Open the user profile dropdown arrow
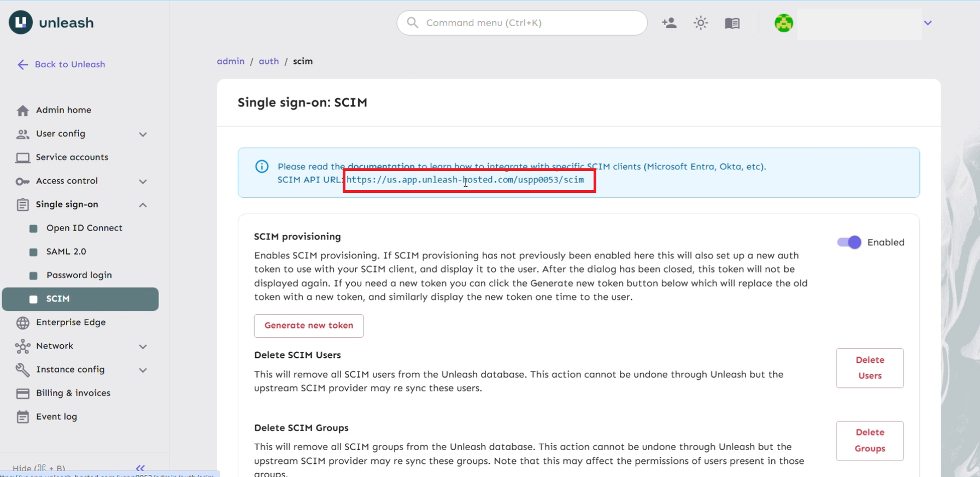 pyautogui.click(x=928, y=23)
